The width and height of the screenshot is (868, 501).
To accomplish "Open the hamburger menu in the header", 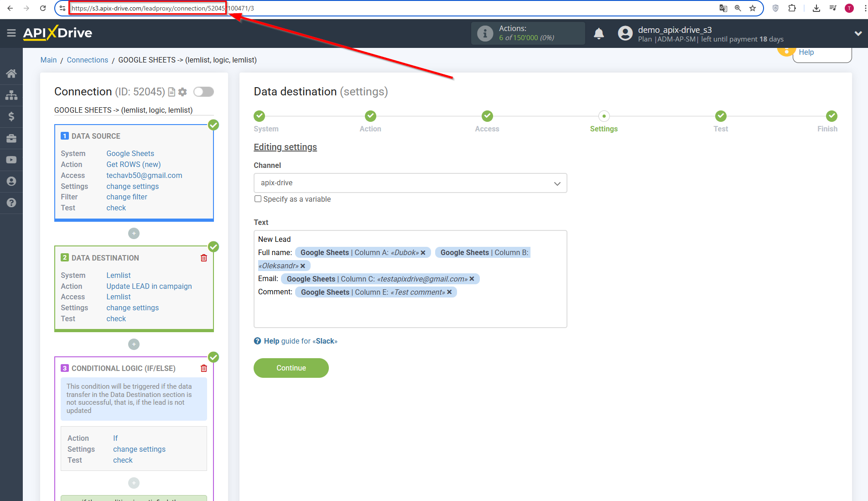I will pyautogui.click(x=11, y=33).
